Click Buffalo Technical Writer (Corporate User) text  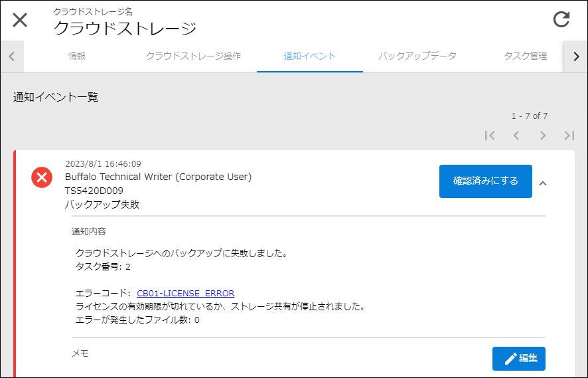point(158,177)
